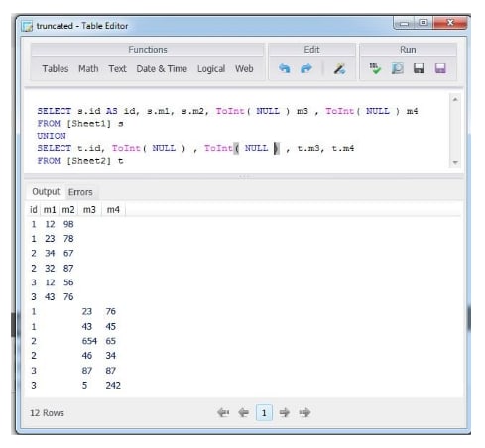Viewport: 485px width, 448px height.
Task: Click the Edit group header
Action: (x=311, y=50)
